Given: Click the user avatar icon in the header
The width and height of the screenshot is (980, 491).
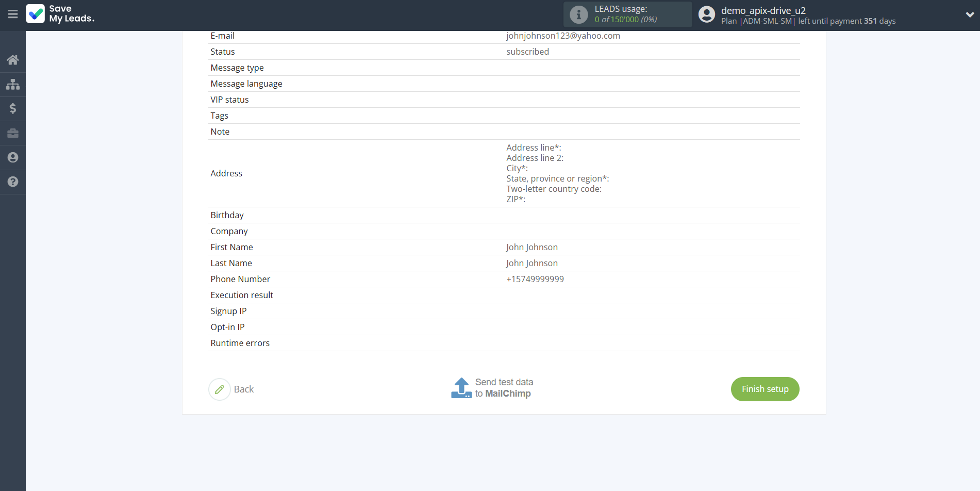Looking at the screenshot, I should (706, 14).
